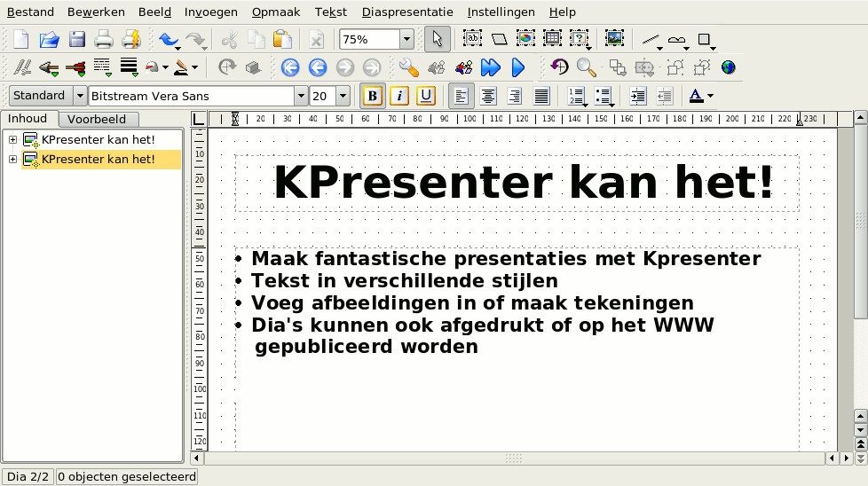Viewport: 868px width, 486px height.
Task: Toggle italic text formatting
Action: 399,96
